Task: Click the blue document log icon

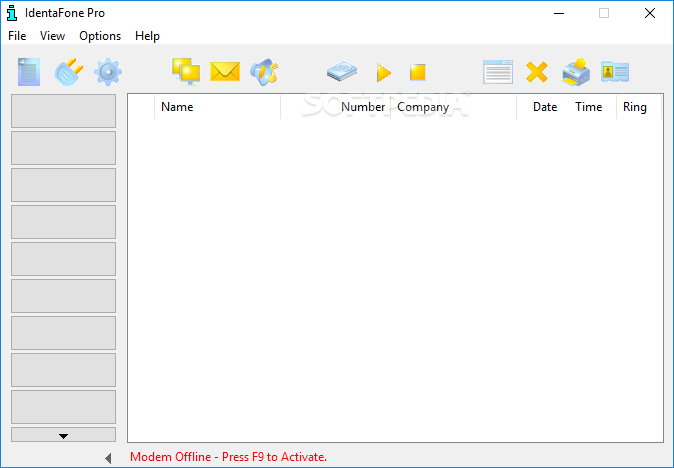Action: tap(29, 72)
